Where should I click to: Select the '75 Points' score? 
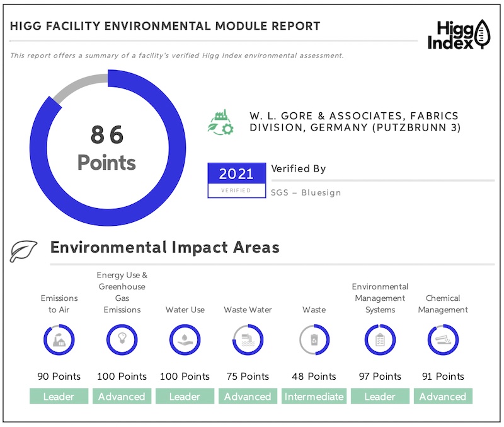coord(248,376)
